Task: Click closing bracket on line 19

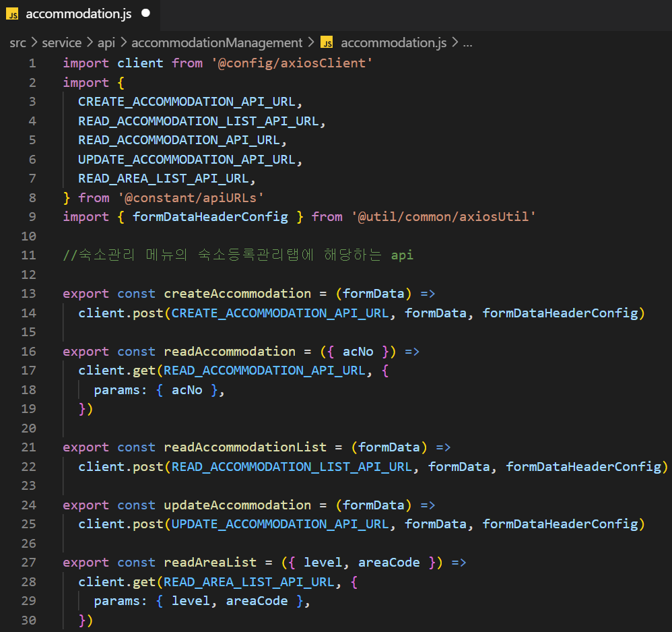Action: (x=86, y=409)
